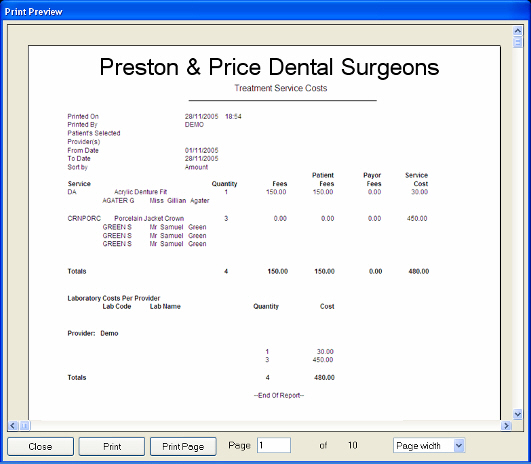
Task: Click the vertical scrollbar up arrow
Action: tap(517, 31)
